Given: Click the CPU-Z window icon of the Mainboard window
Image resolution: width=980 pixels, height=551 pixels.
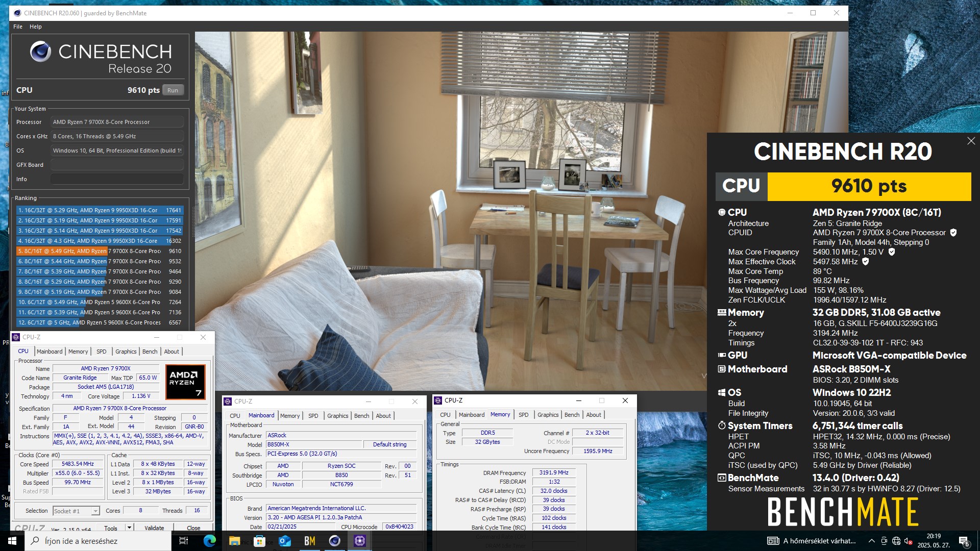Looking at the screenshot, I should click(228, 402).
